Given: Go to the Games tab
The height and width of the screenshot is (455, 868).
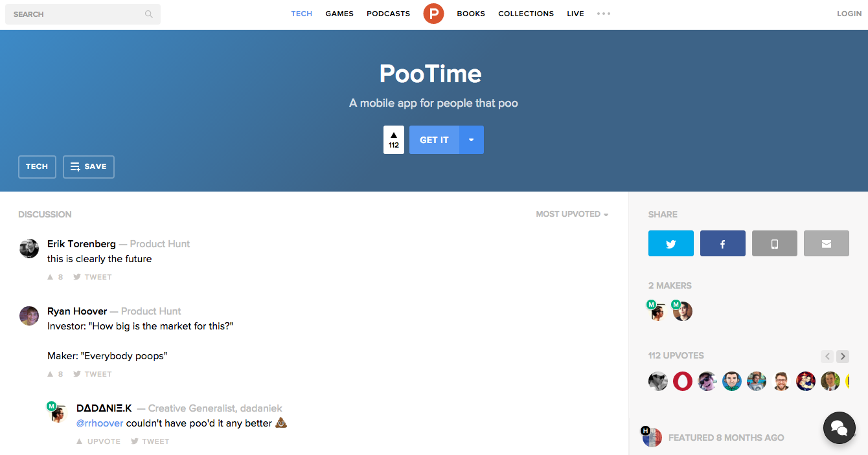Looking at the screenshot, I should click(x=339, y=14).
